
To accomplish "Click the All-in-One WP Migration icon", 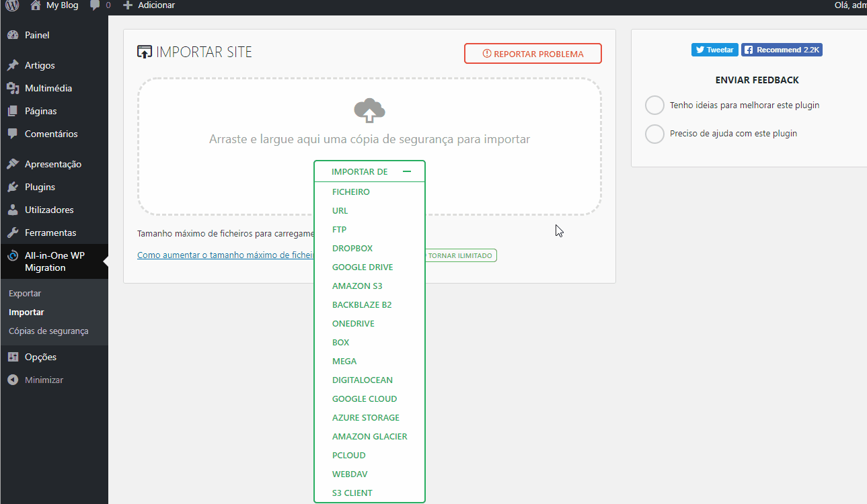I will [13, 255].
